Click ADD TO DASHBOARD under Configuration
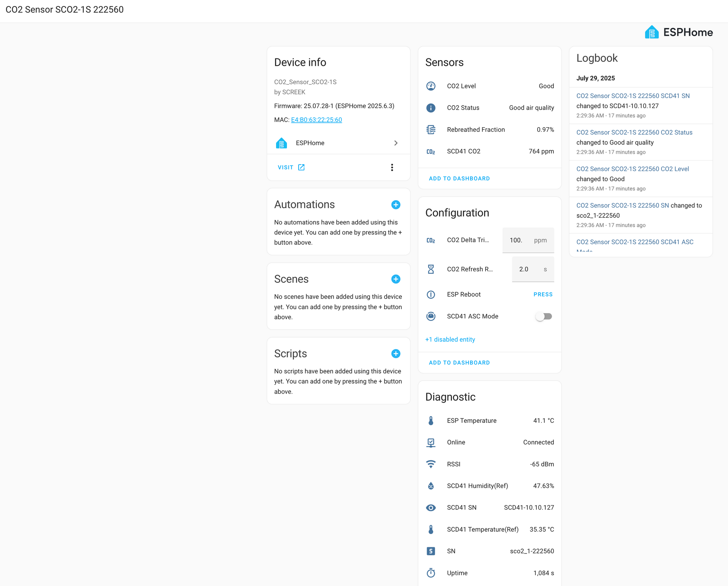 coord(459,363)
